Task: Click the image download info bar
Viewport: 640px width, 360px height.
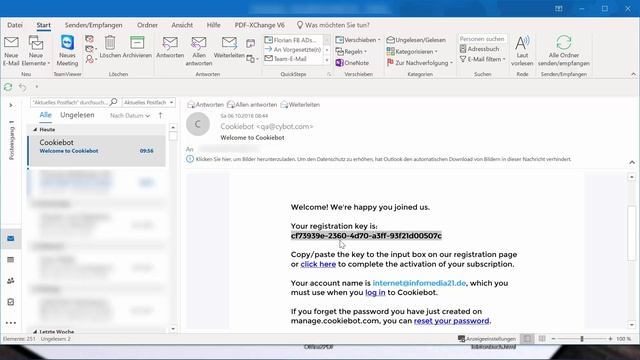Action: (379, 159)
